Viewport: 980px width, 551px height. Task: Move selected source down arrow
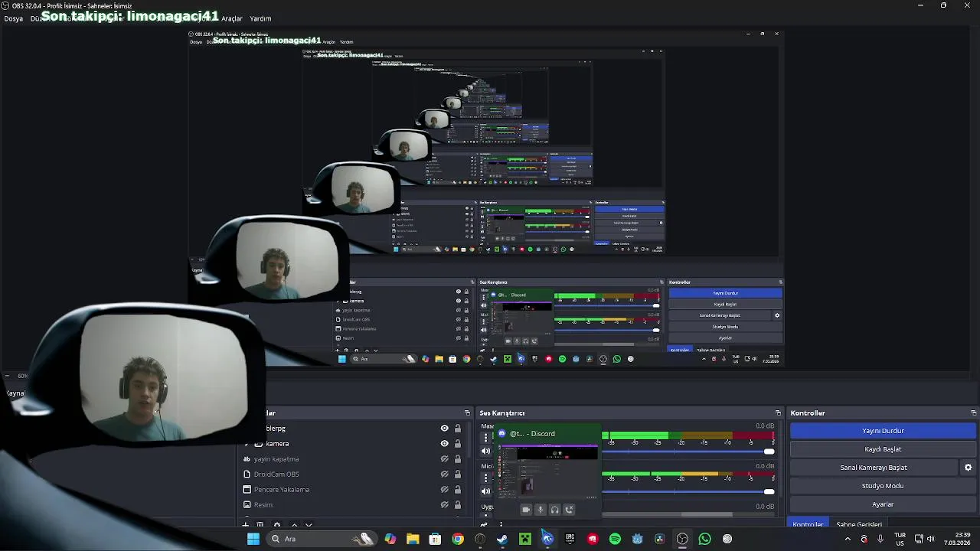pos(309,525)
